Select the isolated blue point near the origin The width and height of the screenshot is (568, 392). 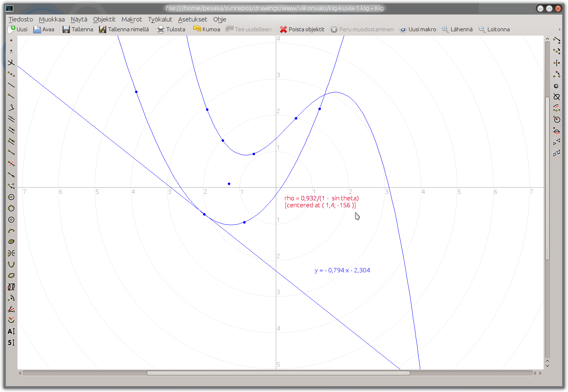tap(229, 184)
